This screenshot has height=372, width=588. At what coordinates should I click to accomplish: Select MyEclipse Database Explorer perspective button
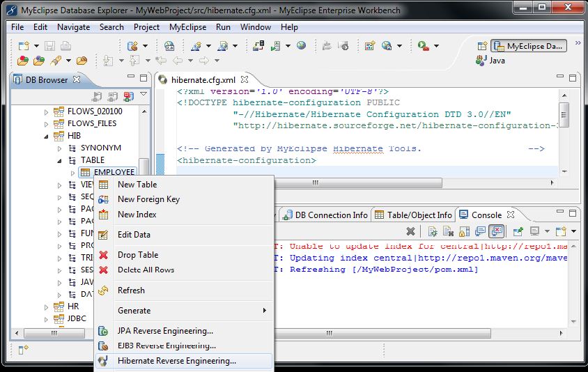(x=528, y=46)
